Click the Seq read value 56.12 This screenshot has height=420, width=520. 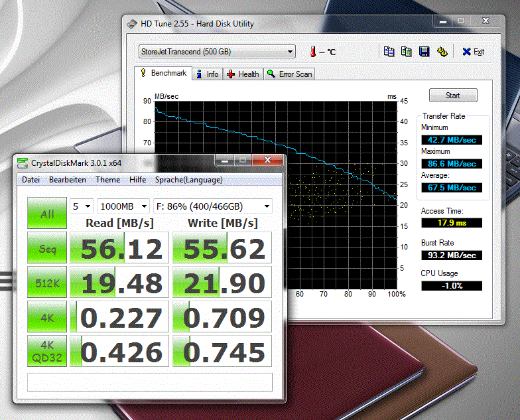119,248
